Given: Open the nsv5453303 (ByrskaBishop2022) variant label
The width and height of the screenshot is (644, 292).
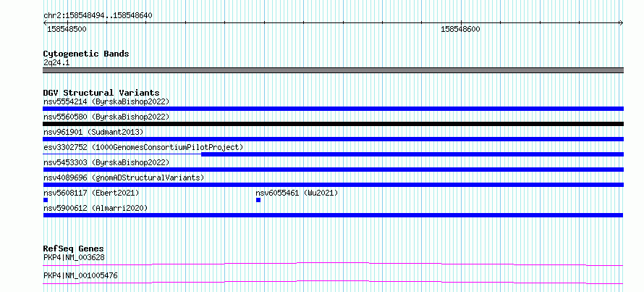Looking at the screenshot, I should click(106, 162).
